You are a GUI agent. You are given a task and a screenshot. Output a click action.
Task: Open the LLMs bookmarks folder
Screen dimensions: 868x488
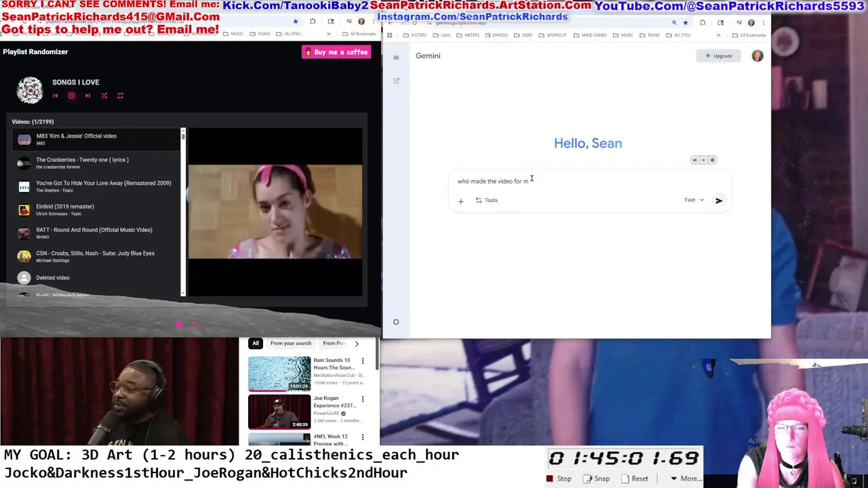click(441, 35)
